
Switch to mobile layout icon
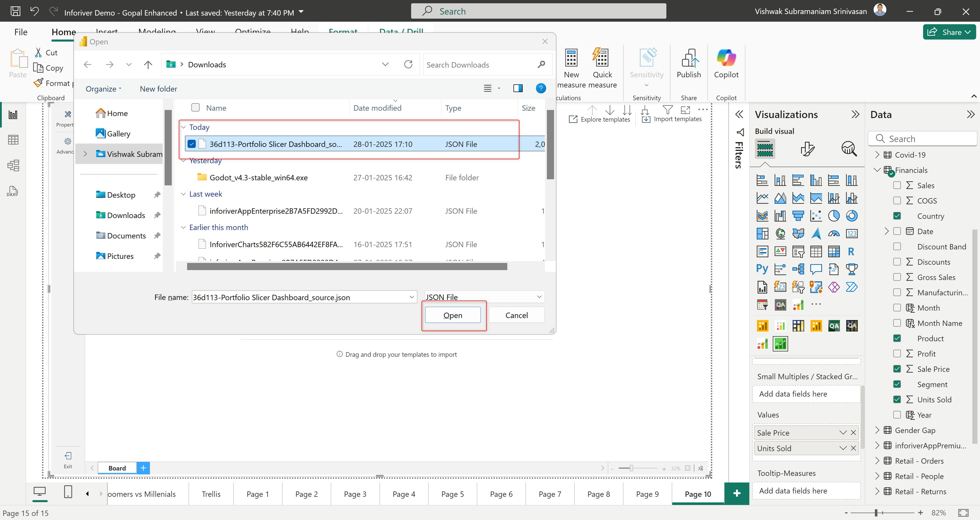point(68,492)
